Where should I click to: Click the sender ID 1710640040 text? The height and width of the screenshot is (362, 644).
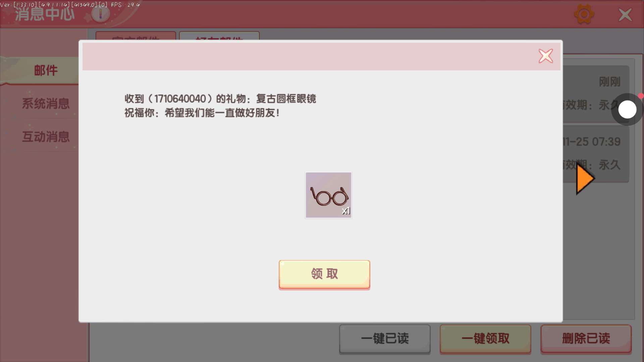click(180, 99)
